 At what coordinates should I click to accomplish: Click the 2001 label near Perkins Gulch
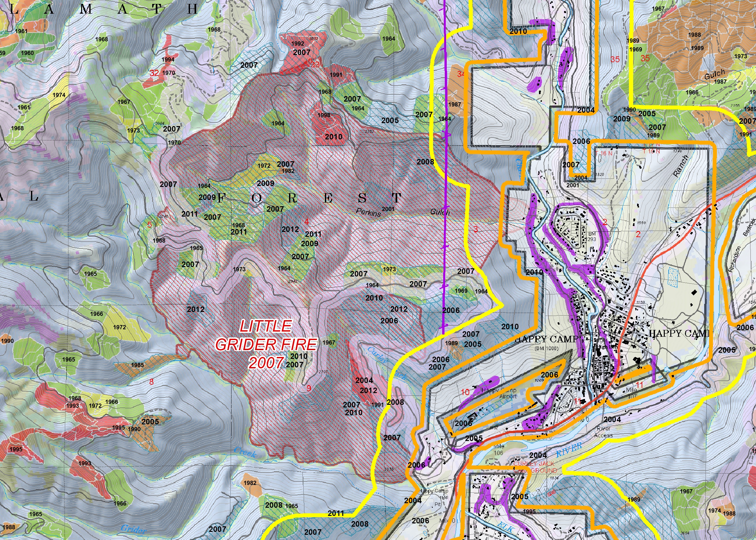pos(388,209)
